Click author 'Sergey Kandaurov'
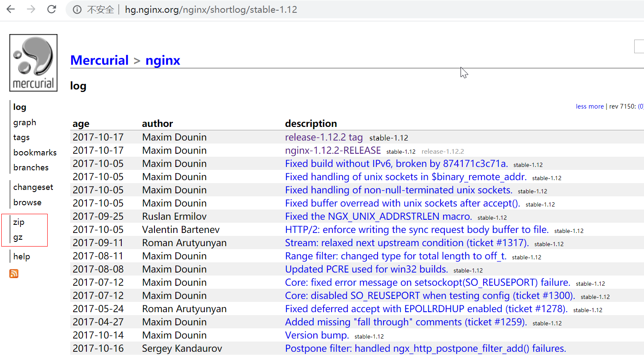 point(182,348)
